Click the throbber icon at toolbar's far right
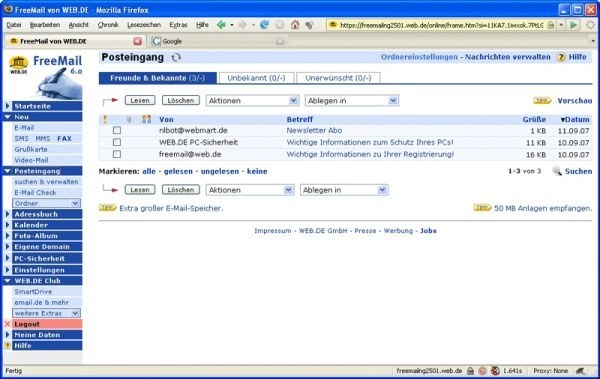 pyautogui.click(x=591, y=25)
